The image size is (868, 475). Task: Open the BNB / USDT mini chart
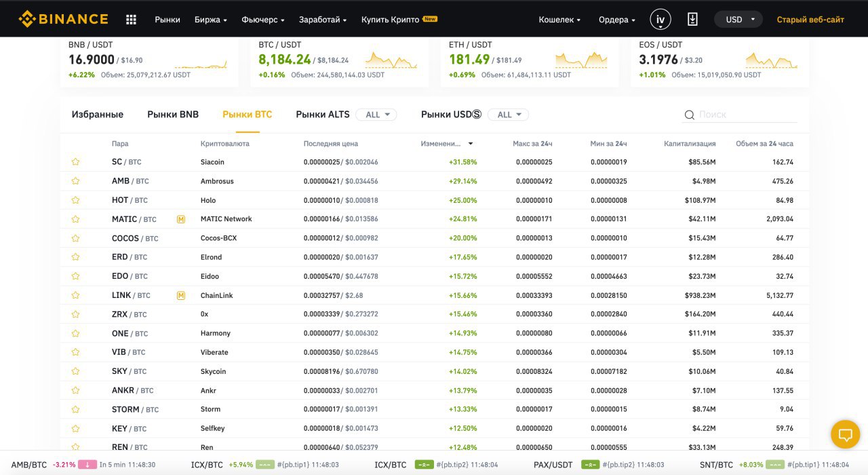tap(201, 64)
